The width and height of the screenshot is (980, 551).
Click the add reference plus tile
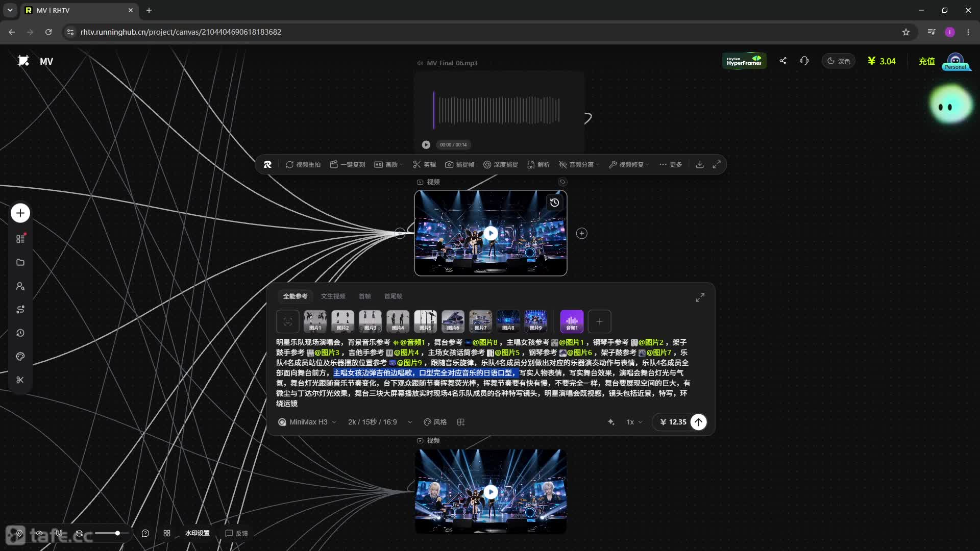[x=599, y=321]
